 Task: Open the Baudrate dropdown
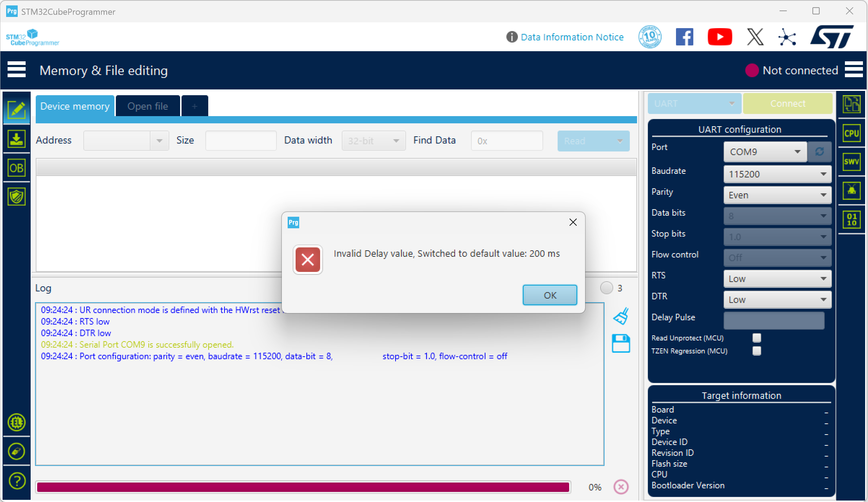tap(777, 174)
